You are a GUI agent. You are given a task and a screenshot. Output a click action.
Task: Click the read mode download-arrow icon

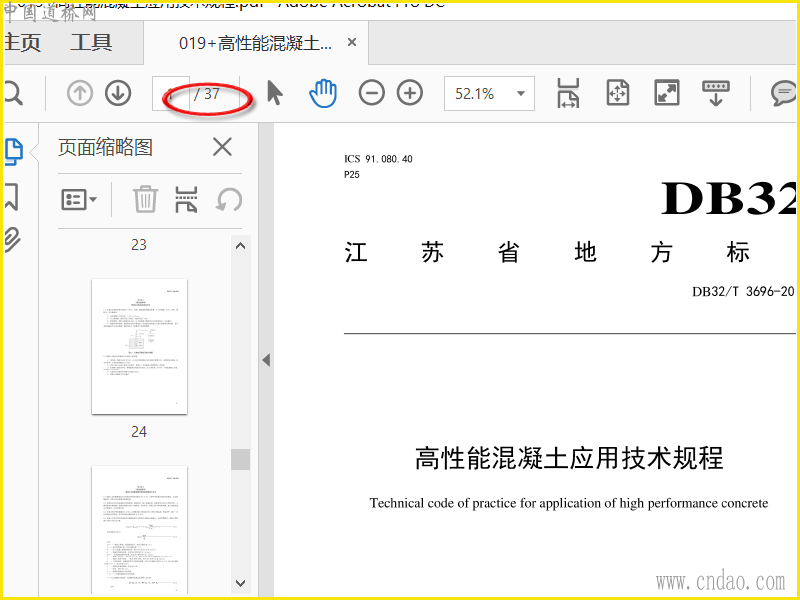pos(715,93)
